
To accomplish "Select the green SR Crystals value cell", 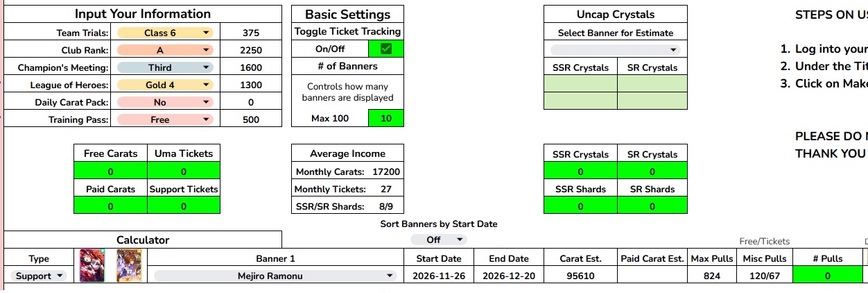I will (652, 171).
